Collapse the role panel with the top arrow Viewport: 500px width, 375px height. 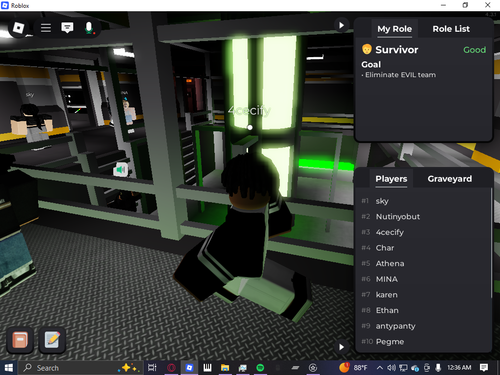341,25
